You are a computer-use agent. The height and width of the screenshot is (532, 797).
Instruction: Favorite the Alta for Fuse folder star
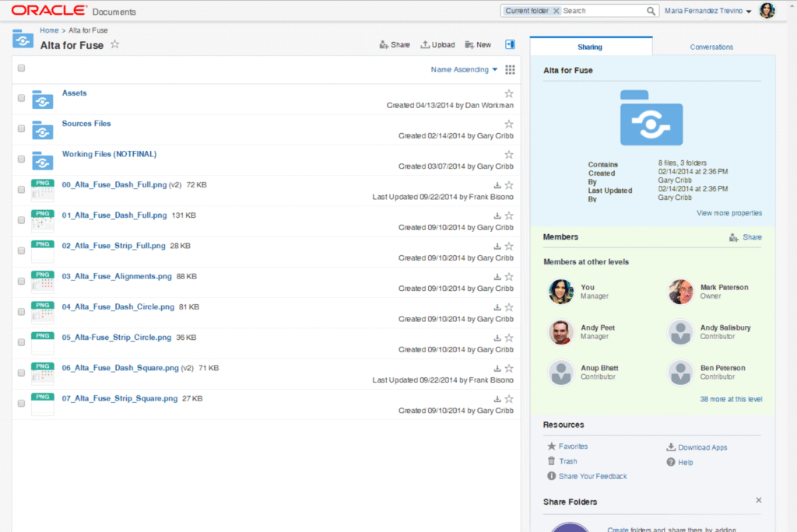coord(115,44)
